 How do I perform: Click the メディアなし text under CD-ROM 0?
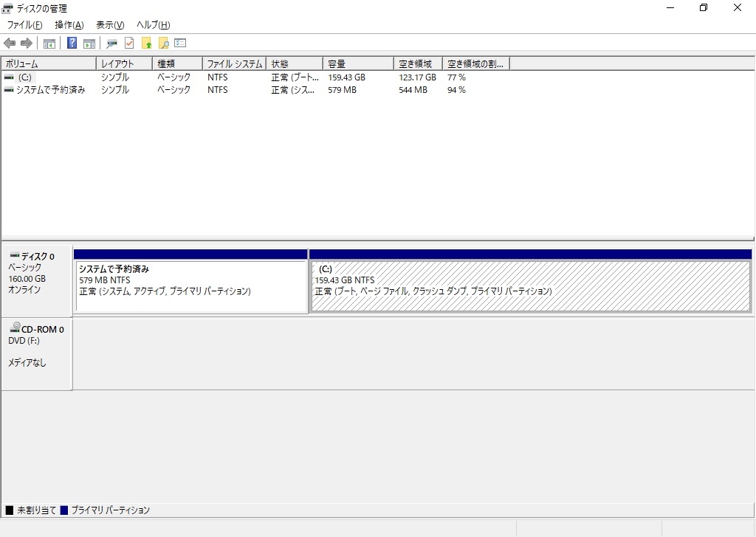click(x=27, y=363)
